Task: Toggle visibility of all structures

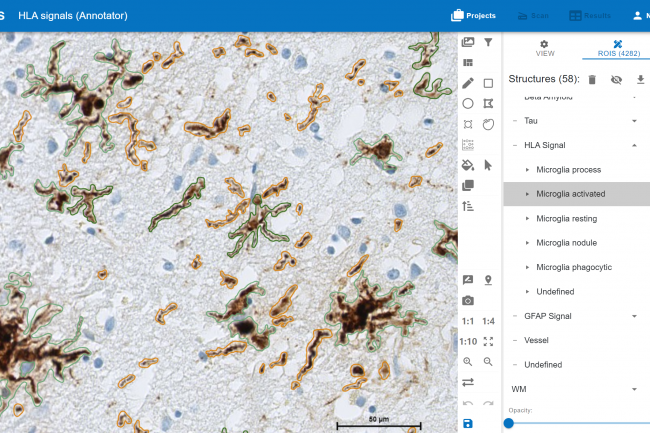Action: [616, 79]
